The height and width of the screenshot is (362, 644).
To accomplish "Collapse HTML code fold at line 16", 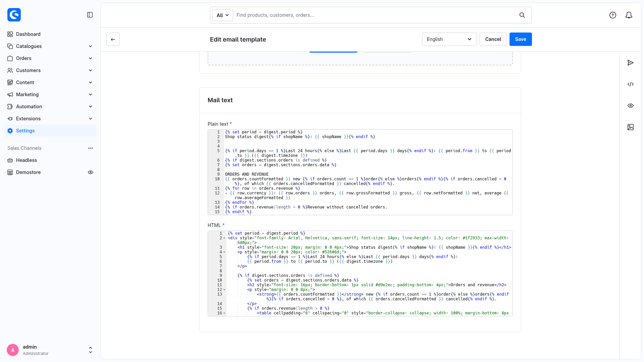I will tap(224, 313).
